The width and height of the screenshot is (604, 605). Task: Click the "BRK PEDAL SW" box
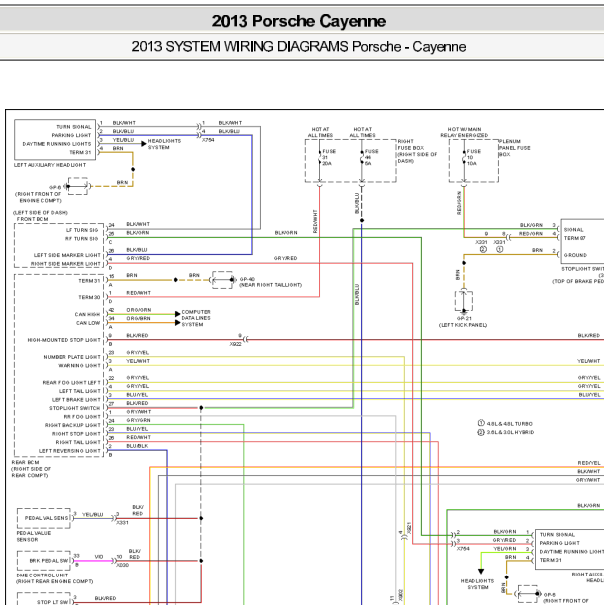(x=44, y=561)
